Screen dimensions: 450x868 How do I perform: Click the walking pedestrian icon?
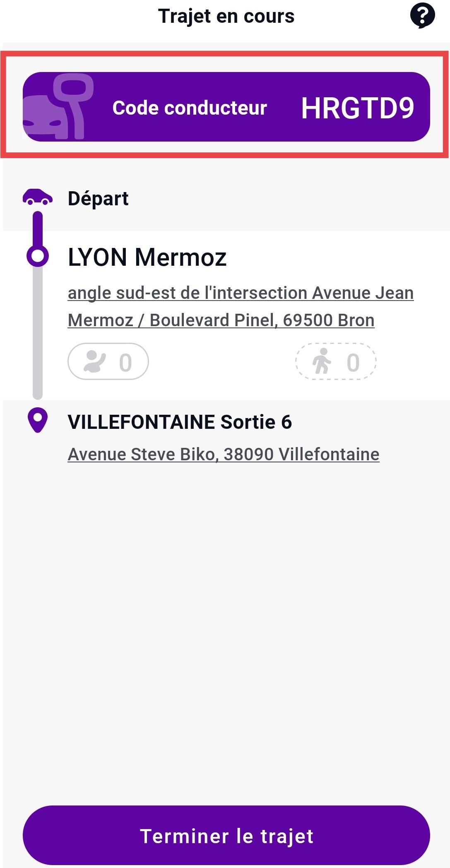[x=322, y=361]
